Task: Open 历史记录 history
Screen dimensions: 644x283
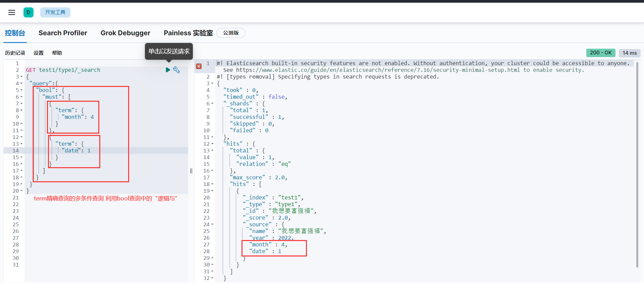Action: pyautogui.click(x=15, y=53)
